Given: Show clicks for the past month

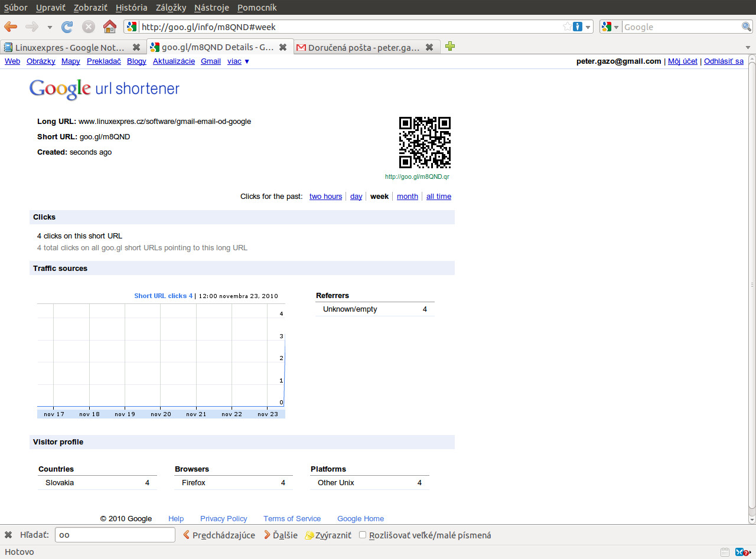Looking at the screenshot, I should coord(408,197).
